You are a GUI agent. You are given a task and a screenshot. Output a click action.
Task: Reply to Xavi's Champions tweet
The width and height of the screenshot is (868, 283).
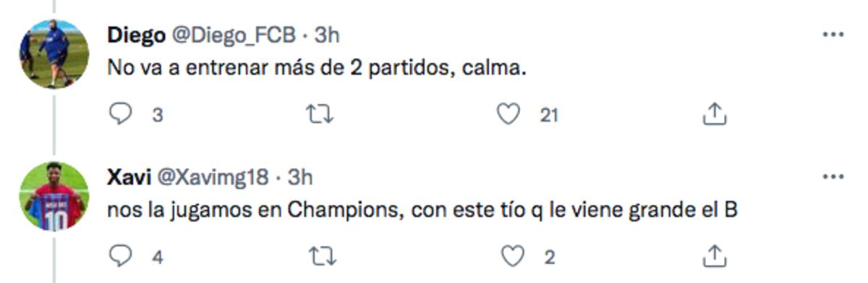pos(120,255)
